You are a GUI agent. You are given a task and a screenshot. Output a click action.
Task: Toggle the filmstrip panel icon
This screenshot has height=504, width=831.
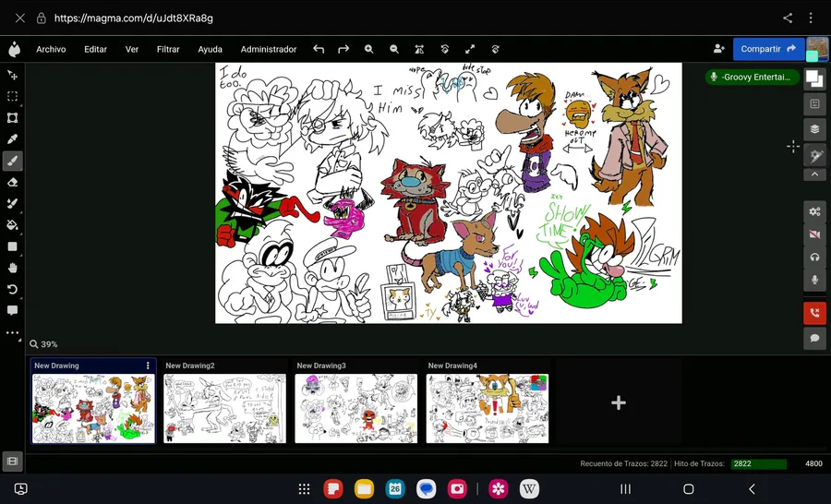tap(13, 461)
